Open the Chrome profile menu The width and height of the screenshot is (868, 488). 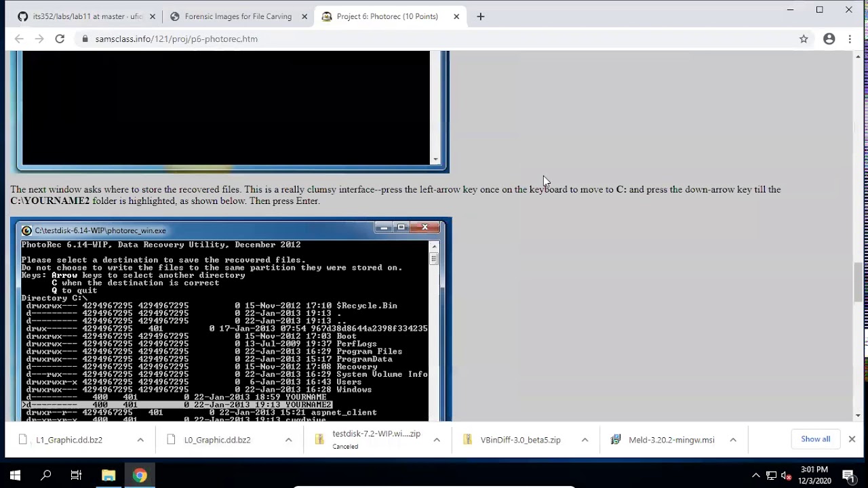[829, 39]
